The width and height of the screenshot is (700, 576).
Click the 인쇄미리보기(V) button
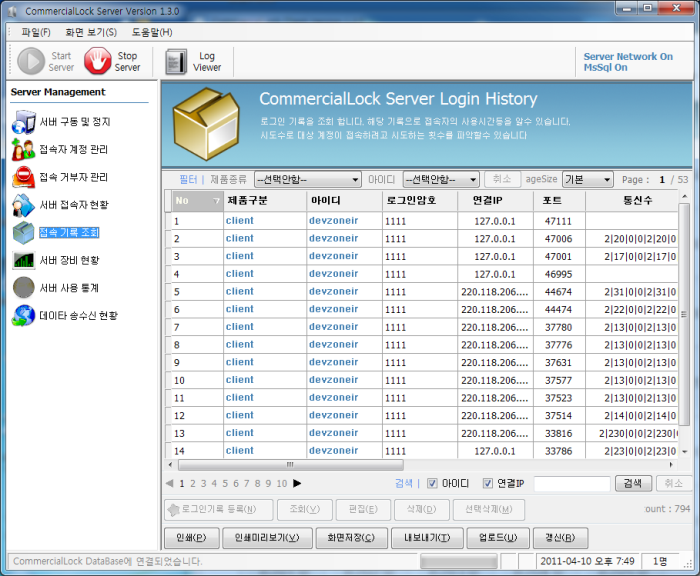(267, 538)
